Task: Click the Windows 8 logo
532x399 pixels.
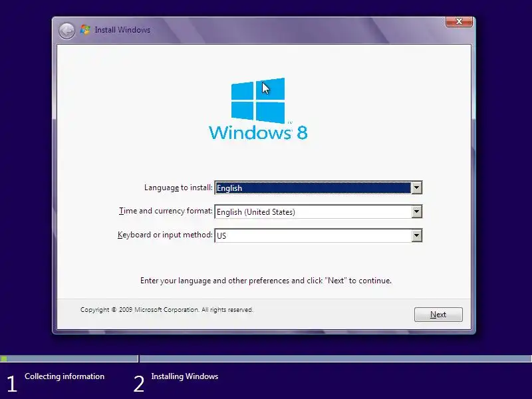Action: click(258, 109)
